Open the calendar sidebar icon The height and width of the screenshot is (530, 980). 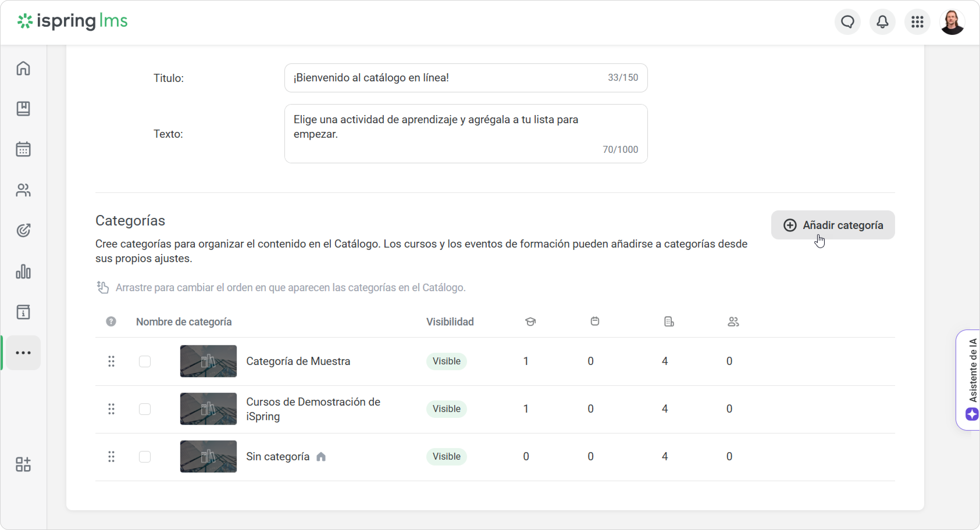pos(23,149)
